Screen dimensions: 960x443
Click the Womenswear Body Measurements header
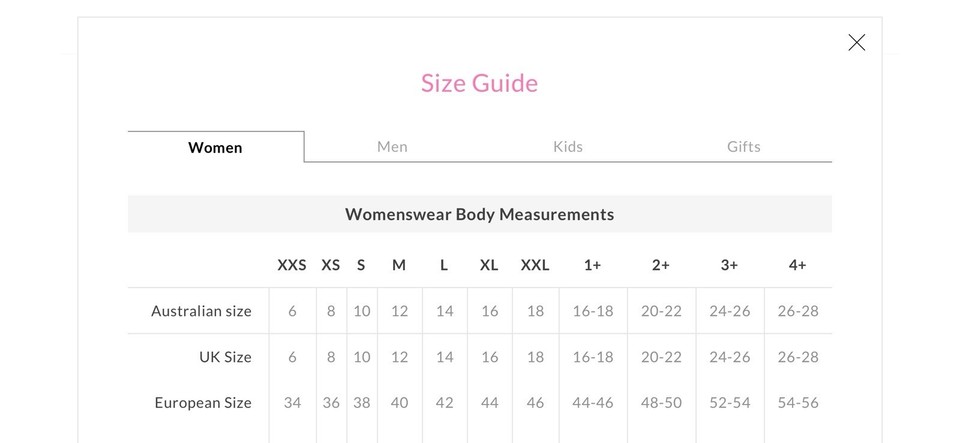[479, 214]
